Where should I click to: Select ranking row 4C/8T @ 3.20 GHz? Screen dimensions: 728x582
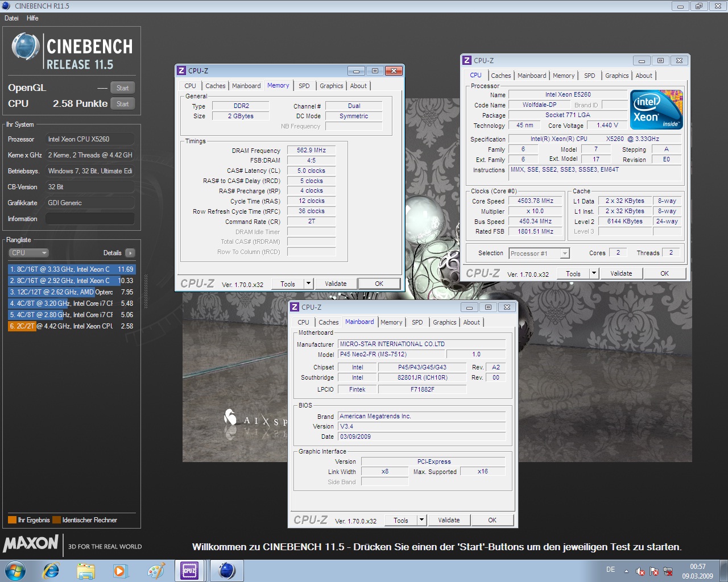pos(72,304)
